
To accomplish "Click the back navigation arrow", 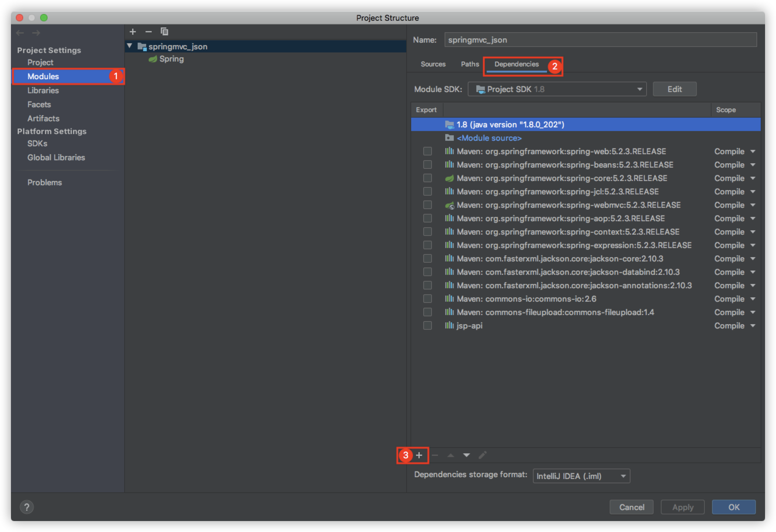I will 20,33.
